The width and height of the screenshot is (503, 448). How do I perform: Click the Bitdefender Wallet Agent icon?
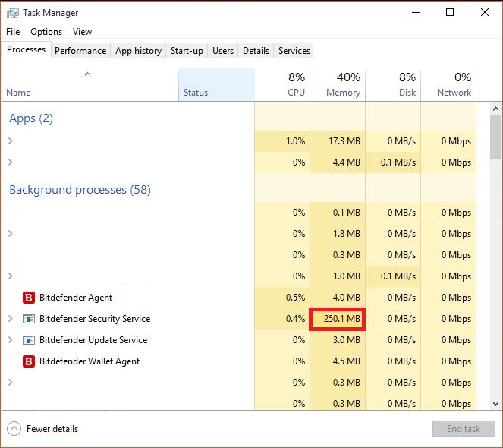click(x=30, y=361)
